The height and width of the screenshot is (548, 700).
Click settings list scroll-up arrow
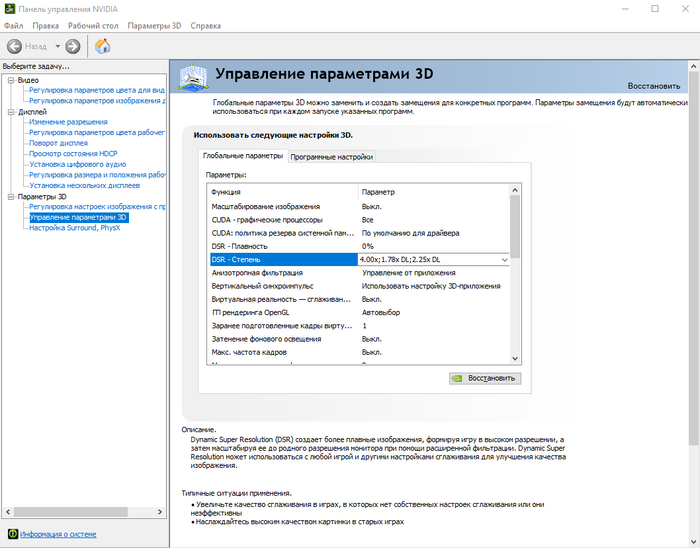point(515,190)
